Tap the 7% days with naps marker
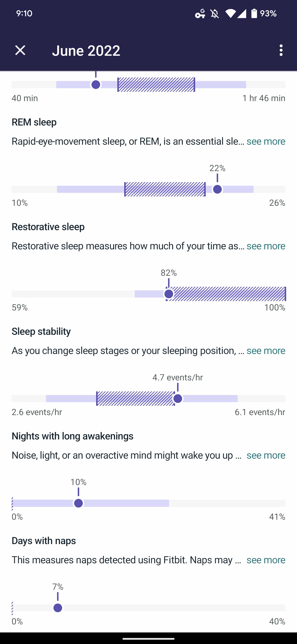This screenshot has height=644, width=297. (58, 608)
